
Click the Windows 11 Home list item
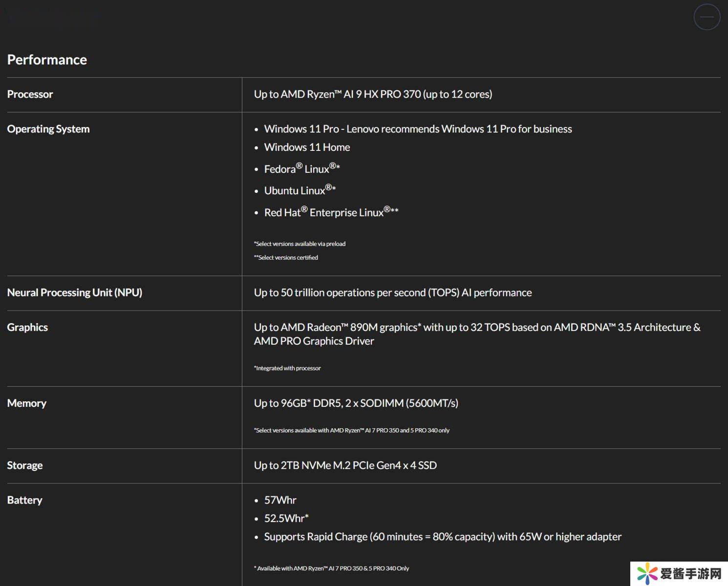coord(307,147)
